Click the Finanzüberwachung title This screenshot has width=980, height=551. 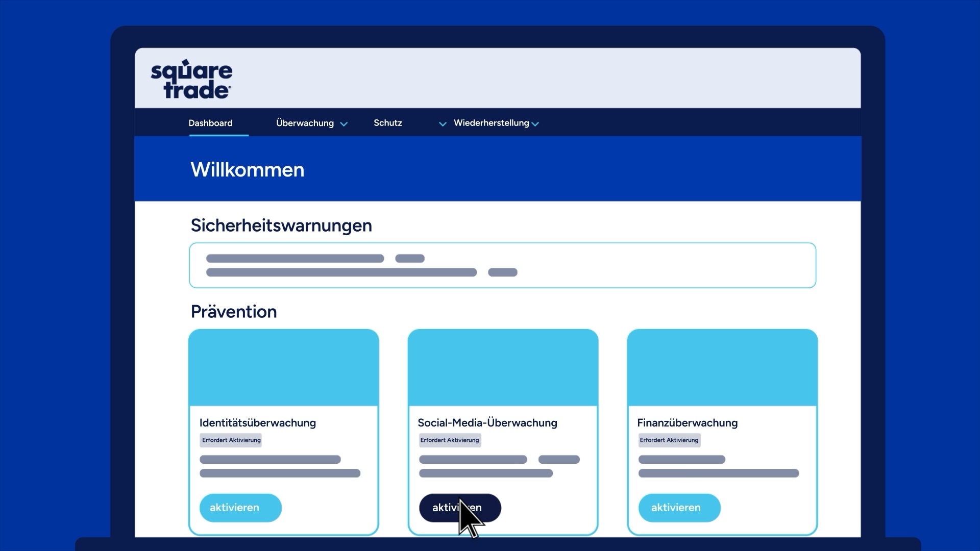(688, 423)
